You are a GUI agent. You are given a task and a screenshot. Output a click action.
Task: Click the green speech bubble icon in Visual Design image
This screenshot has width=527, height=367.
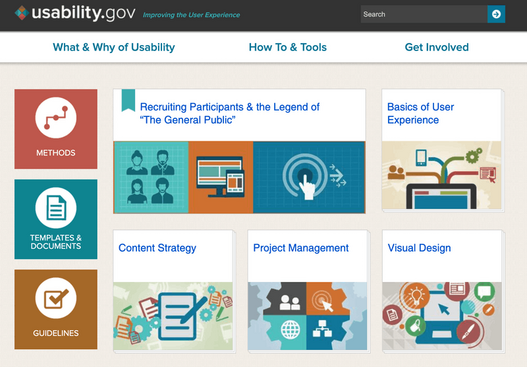pyautogui.click(x=484, y=291)
